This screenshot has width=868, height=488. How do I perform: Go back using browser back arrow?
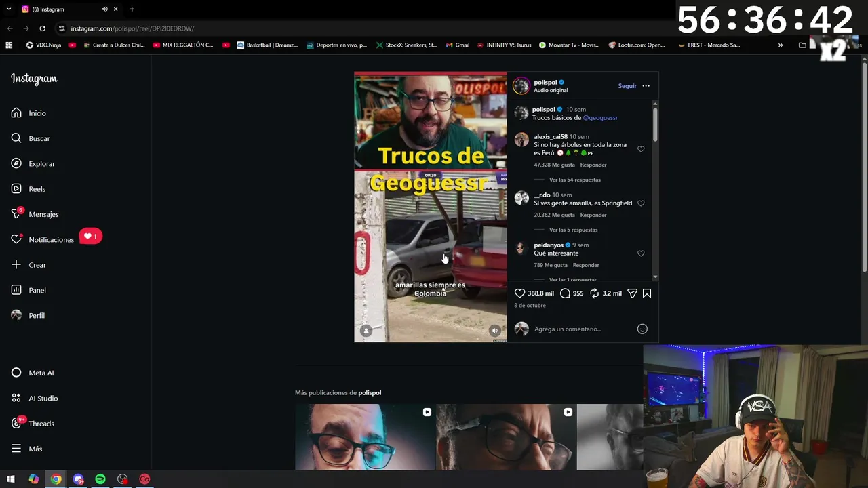(x=9, y=28)
